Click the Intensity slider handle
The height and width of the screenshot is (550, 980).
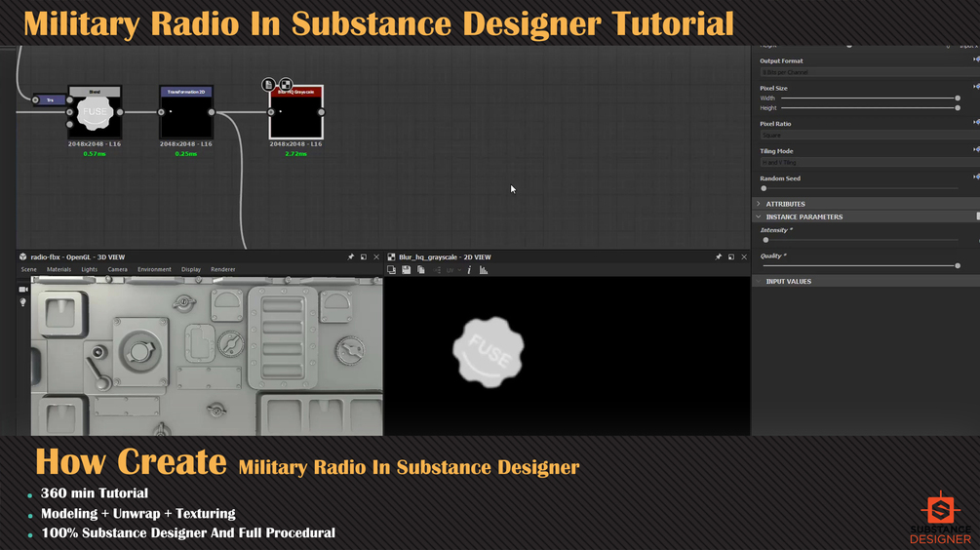[x=765, y=240]
